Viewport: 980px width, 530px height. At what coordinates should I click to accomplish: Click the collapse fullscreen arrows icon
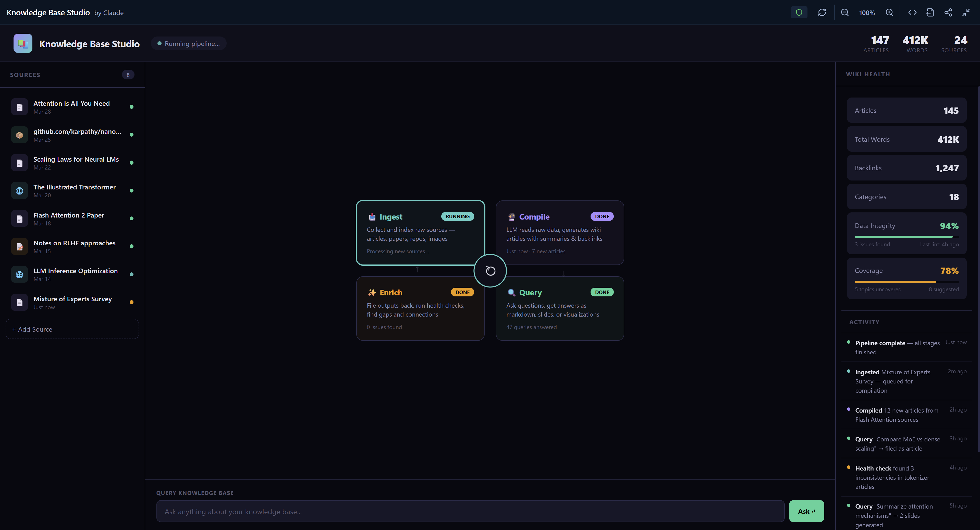[966, 13]
